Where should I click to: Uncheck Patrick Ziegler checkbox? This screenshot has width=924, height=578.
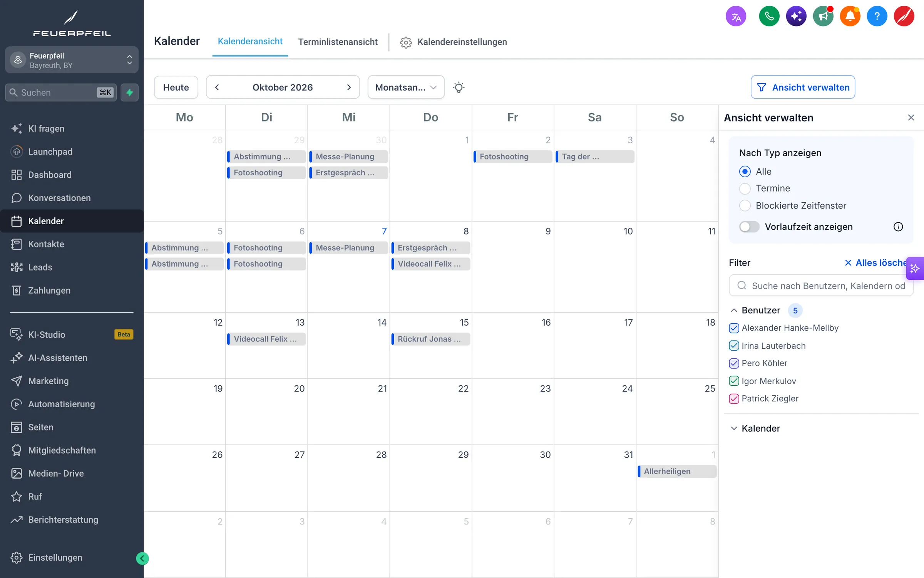[734, 398]
